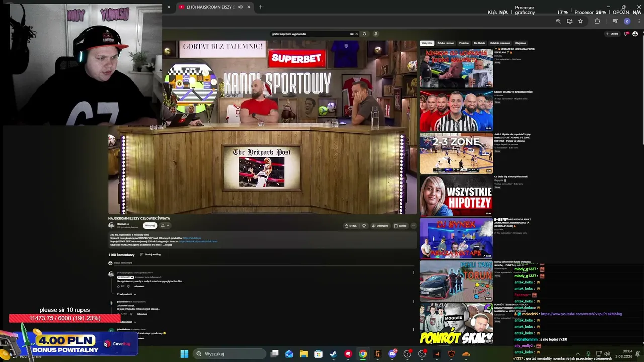Dislike the video with the thumbs-down icon

tap(364, 226)
